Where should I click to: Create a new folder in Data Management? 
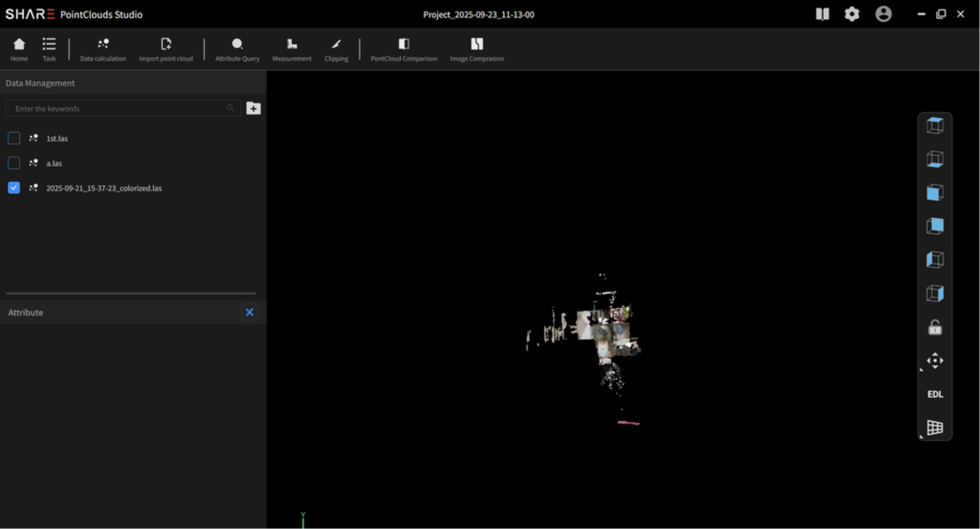pyautogui.click(x=253, y=108)
